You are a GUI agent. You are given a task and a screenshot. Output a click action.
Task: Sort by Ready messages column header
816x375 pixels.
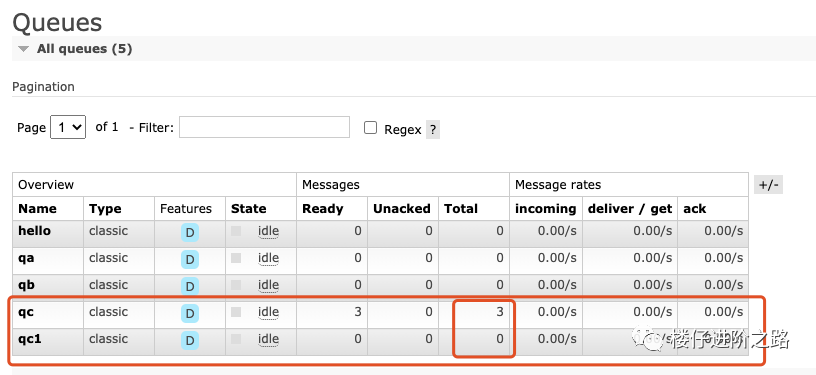323,209
